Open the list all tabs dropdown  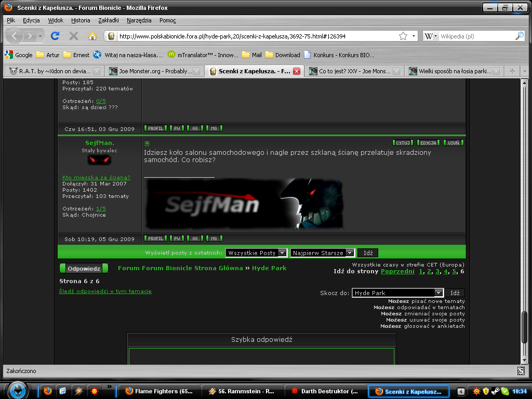point(525,71)
